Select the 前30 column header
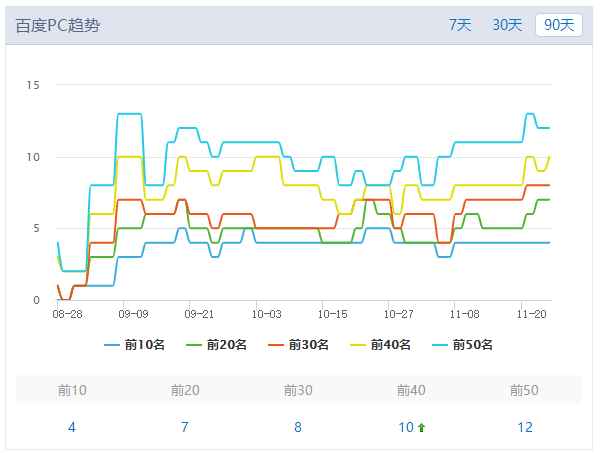 (x=298, y=390)
